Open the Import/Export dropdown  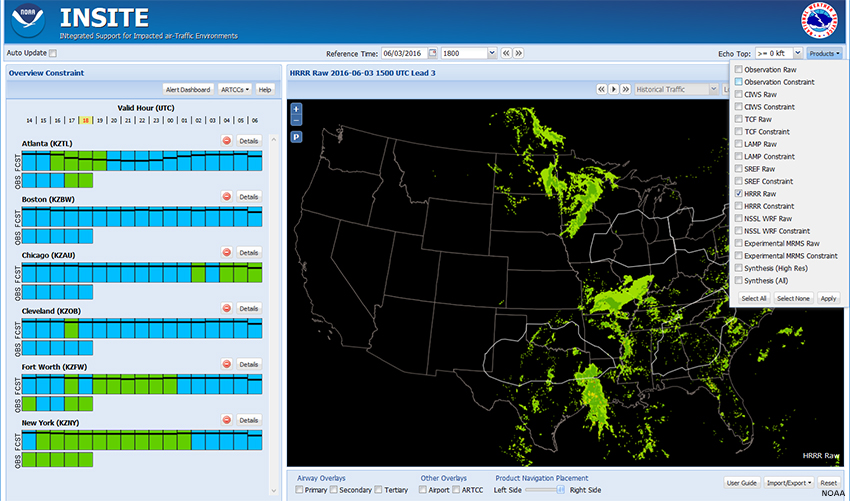pos(791,483)
